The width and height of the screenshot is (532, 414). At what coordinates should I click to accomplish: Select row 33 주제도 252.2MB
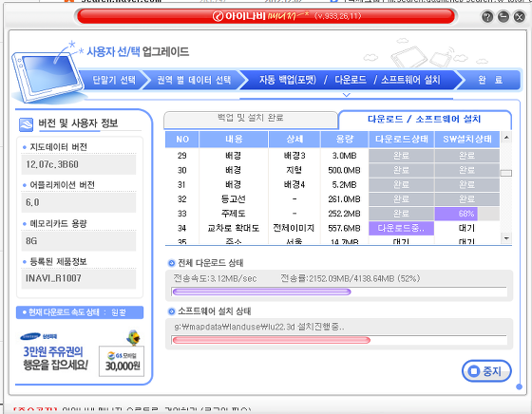pos(332,214)
